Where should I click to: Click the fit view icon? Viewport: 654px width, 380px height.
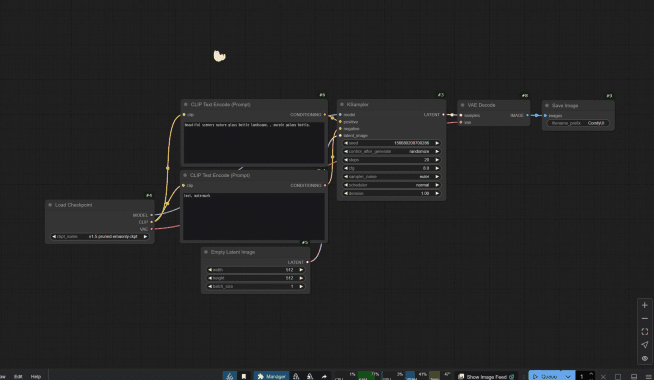coord(644,332)
